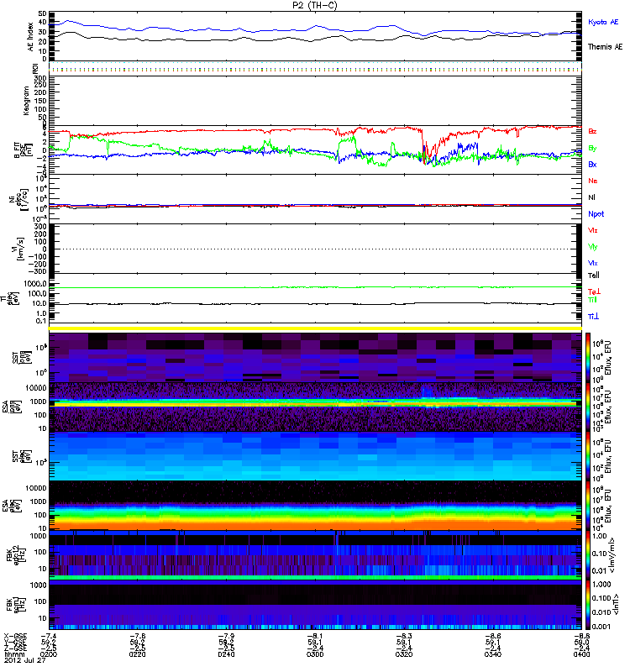Click the 0240 time tick label
630x672 pixels.
tap(226, 654)
